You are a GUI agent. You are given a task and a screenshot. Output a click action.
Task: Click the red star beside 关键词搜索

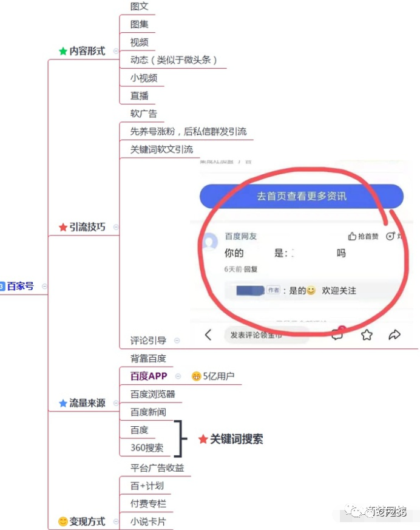coord(203,439)
